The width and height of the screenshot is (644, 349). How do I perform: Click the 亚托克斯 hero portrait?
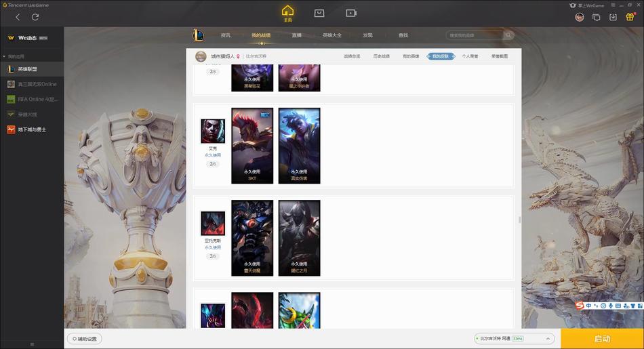[213, 224]
